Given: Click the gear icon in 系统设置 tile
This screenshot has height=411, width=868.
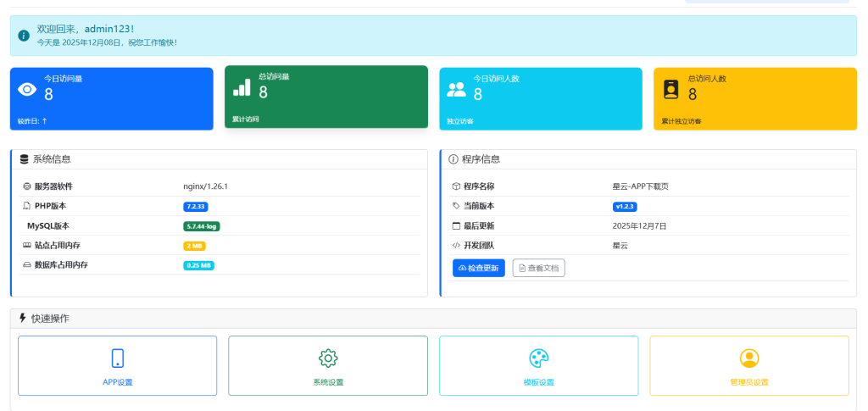Looking at the screenshot, I should click(x=328, y=358).
